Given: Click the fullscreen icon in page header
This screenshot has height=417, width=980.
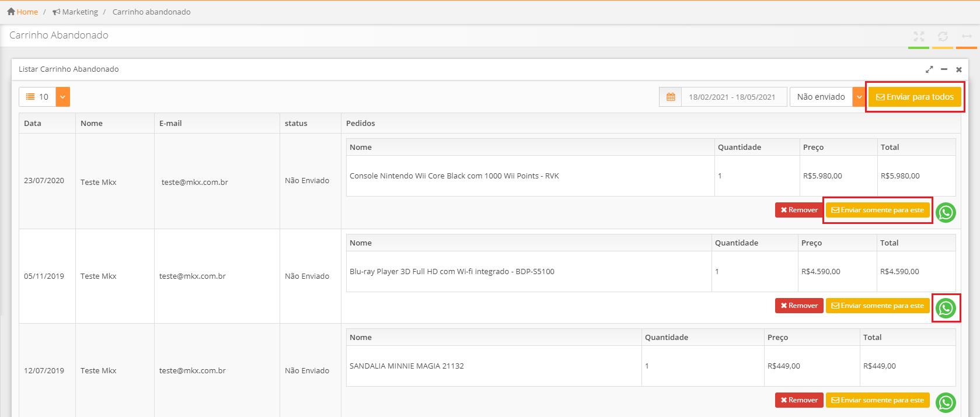Looking at the screenshot, I should click(919, 37).
